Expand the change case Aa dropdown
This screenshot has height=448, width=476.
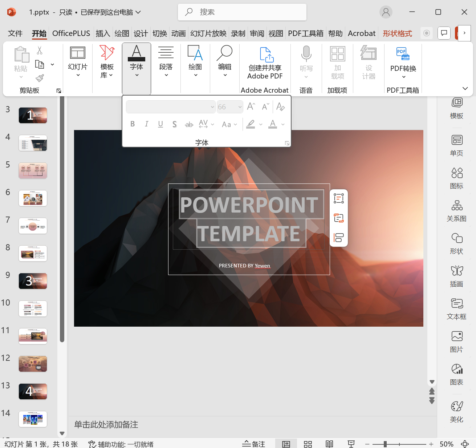[235, 124]
